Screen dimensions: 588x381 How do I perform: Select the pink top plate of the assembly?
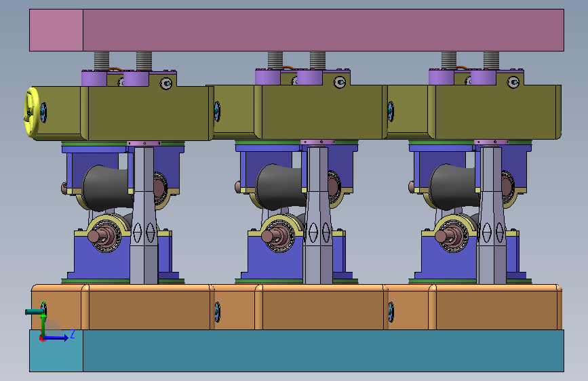coord(296,30)
